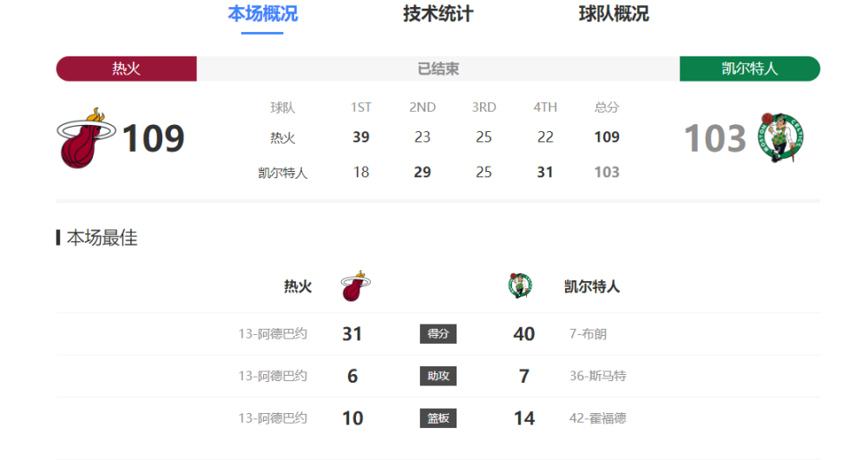Image resolution: width=868 pixels, height=460 pixels.
Task: Open 13-阿德巴约 in the points row
Action: (273, 334)
